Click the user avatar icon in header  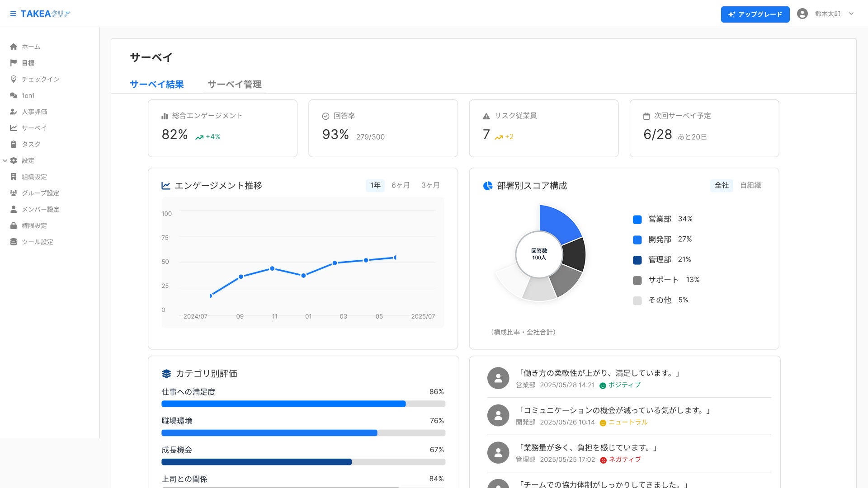click(802, 14)
